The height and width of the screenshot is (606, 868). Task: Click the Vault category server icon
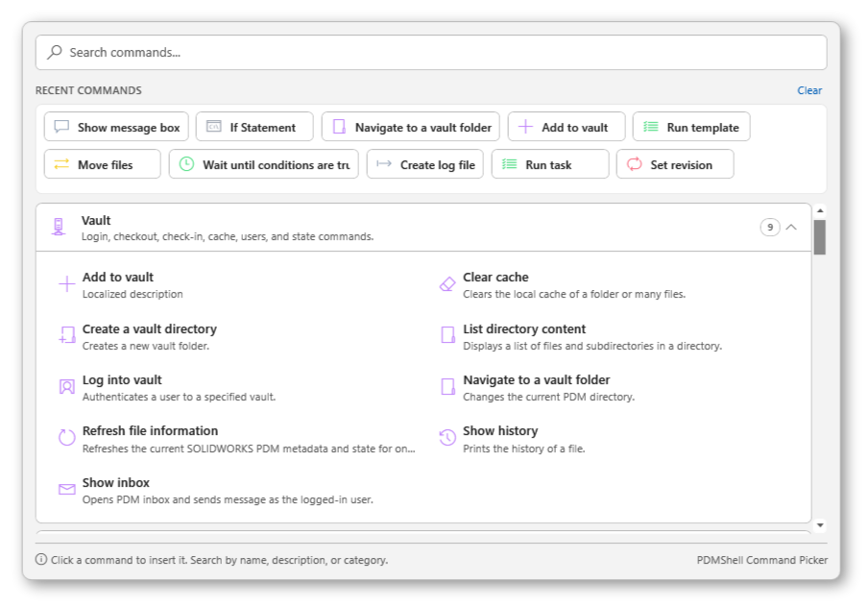(59, 227)
